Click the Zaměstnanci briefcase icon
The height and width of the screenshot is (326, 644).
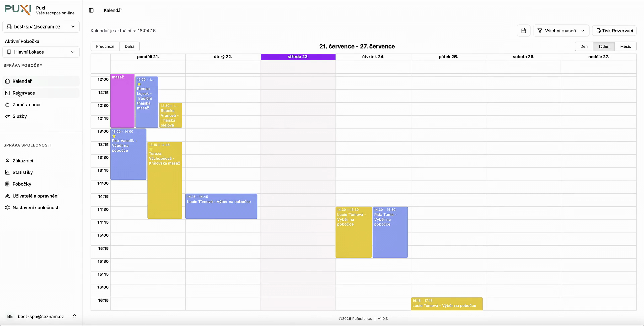click(x=7, y=105)
